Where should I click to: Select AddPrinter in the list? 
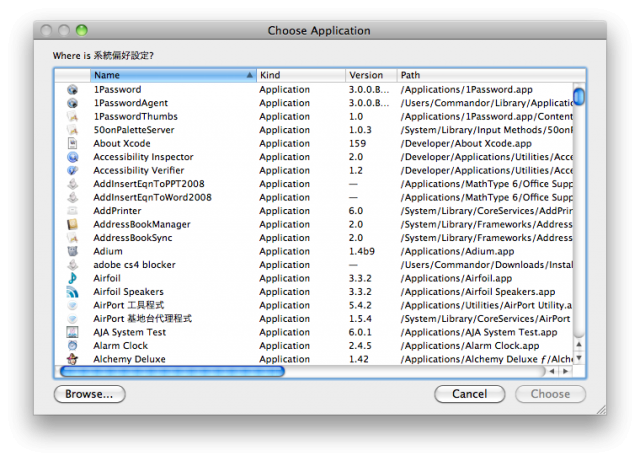117,211
